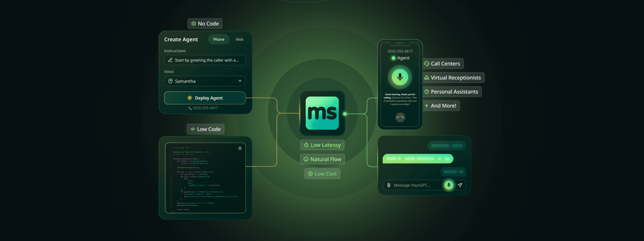Click the Deploy Agent button

tap(205, 98)
